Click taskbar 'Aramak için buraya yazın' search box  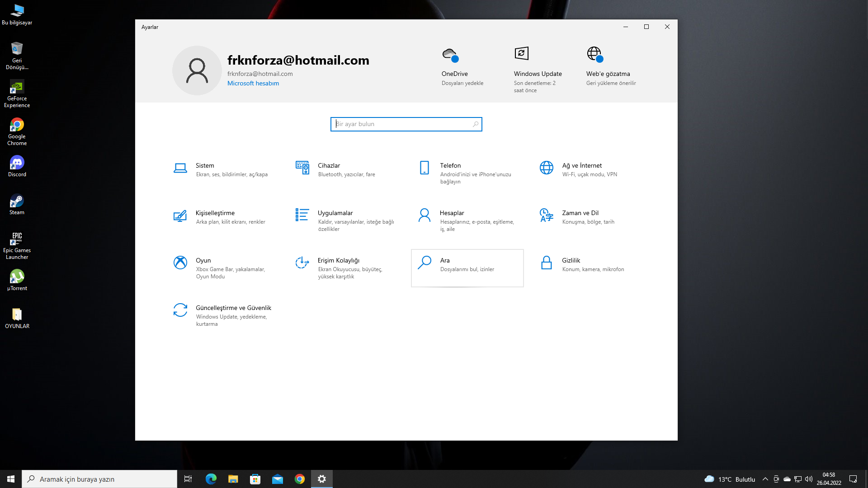pyautogui.click(x=99, y=479)
